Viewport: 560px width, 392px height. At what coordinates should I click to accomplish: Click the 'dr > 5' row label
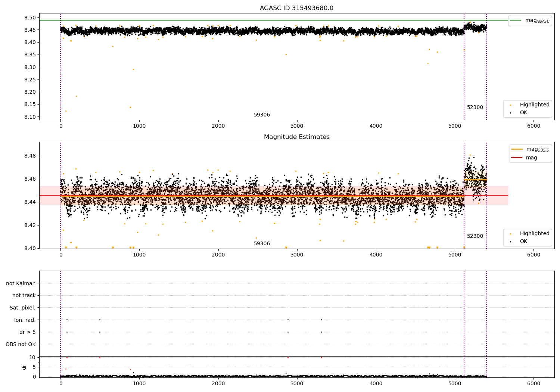click(x=28, y=332)
